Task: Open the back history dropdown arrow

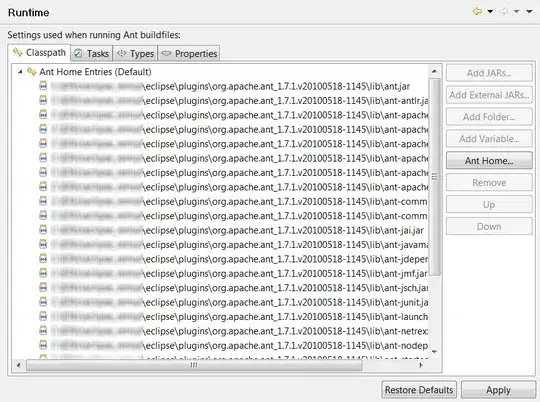Action: click(490, 12)
